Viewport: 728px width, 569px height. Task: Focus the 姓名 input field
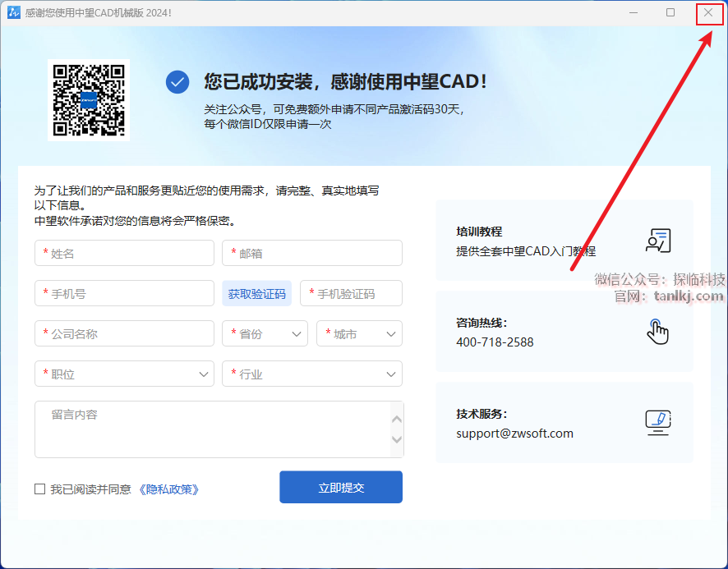tap(124, 254)
